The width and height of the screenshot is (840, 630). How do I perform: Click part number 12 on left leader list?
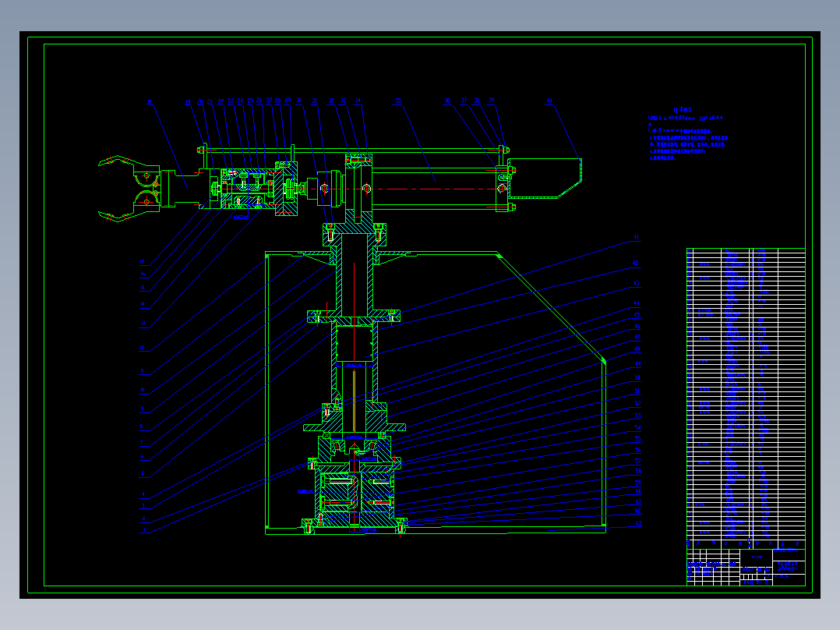[x=142, y=348]
